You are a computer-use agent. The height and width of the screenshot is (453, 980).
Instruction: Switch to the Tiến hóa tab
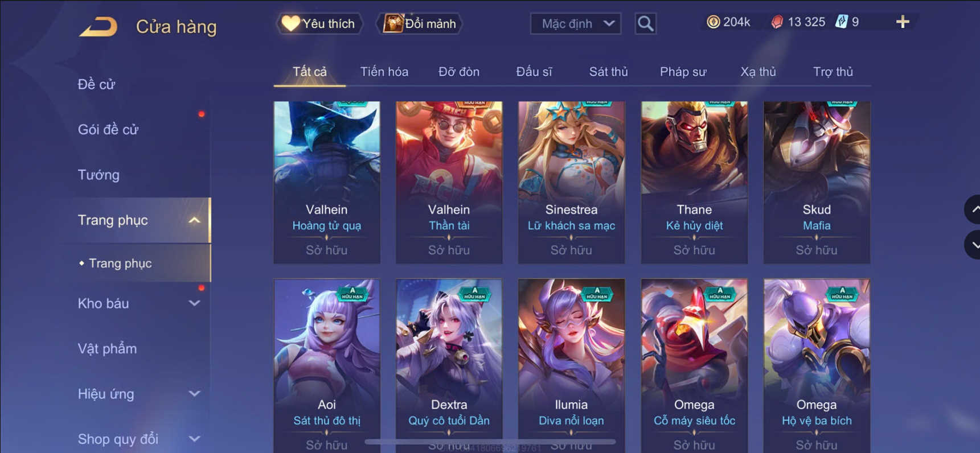(x=384, y=72)
